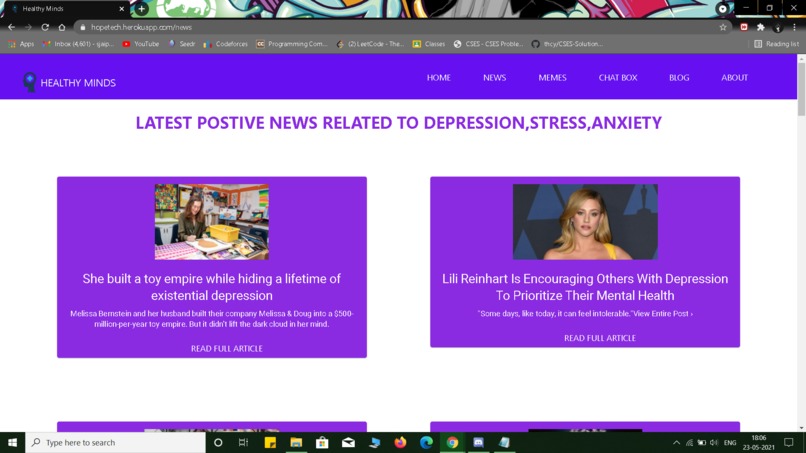
Task: Switch to Chrome on the taskbar
Action: click(452, 442)
